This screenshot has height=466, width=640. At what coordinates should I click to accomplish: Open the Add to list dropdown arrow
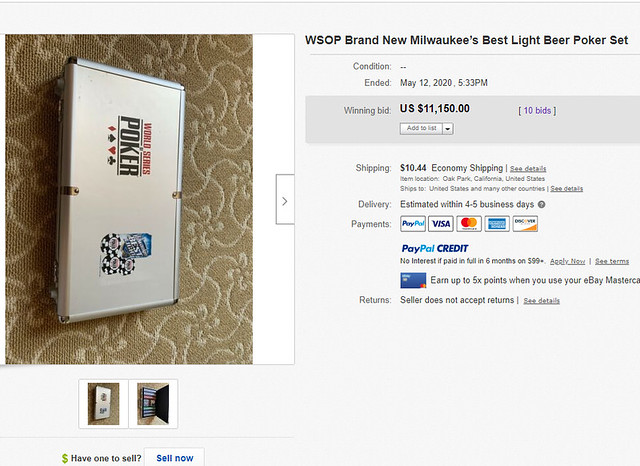coord(447,128)
